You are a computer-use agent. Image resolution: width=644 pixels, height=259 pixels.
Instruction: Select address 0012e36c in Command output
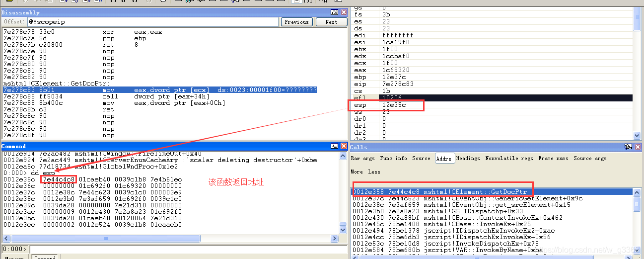[x=19, y=186]
